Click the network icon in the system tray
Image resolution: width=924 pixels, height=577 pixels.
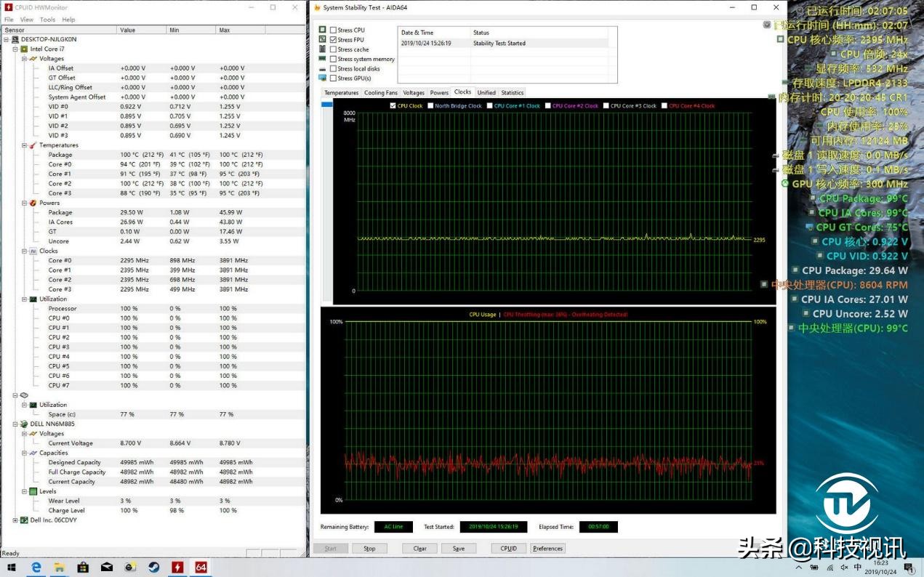830,568
